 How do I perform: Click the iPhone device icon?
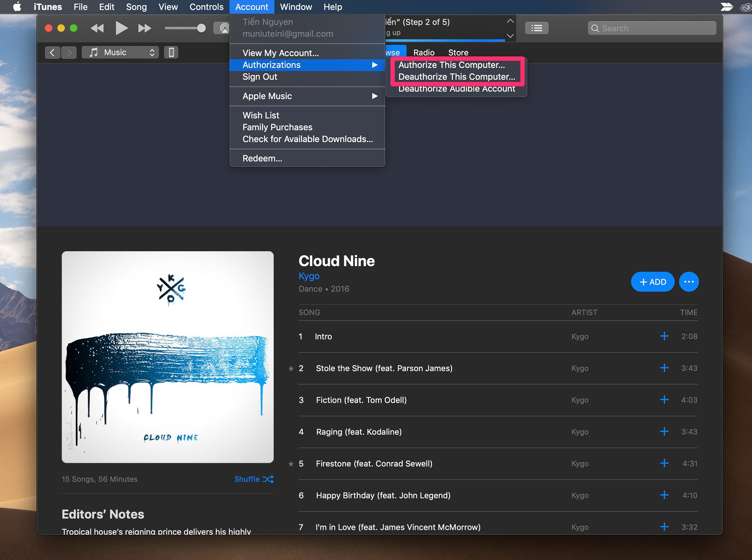(x=171, y=52)
